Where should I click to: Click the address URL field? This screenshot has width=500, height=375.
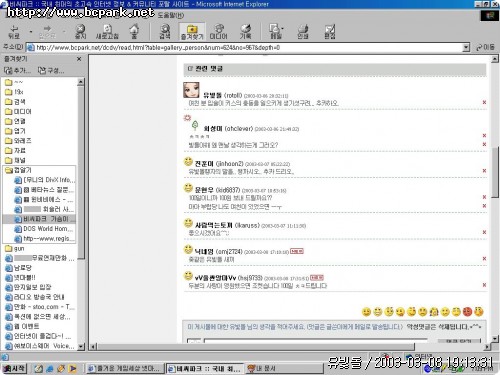(x=244, y=47)
